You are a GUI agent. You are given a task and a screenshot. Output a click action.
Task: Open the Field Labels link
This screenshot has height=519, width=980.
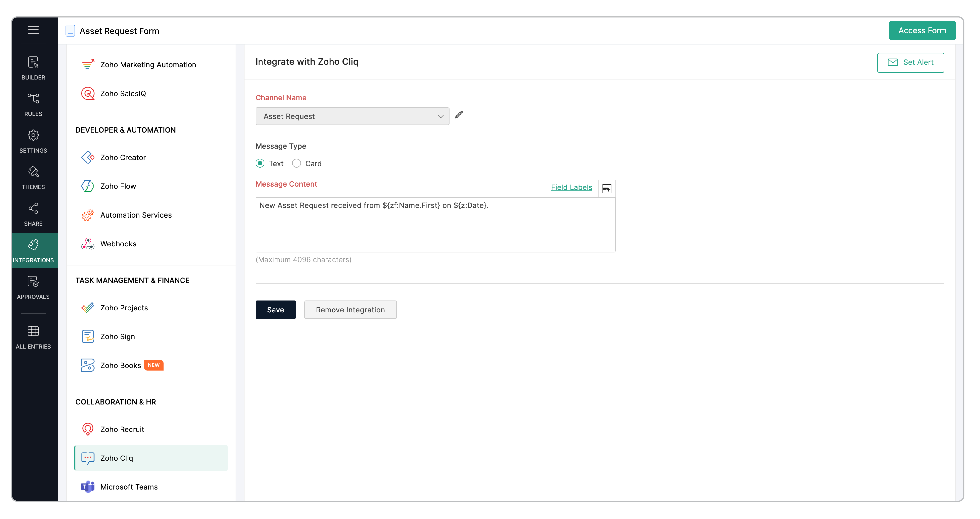pos(571,187)
